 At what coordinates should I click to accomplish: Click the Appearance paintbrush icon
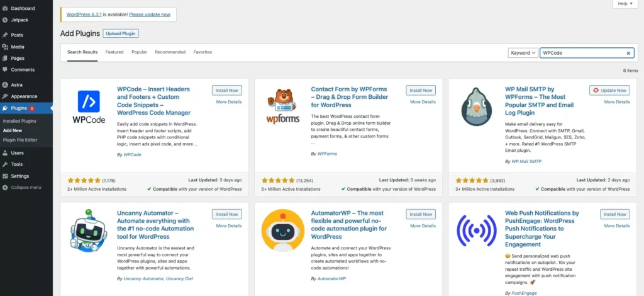tap(5, 96)
